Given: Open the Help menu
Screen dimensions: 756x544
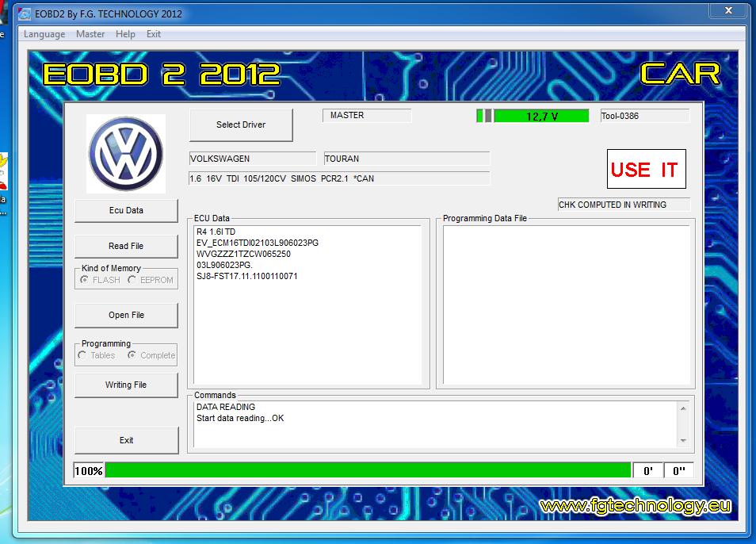Looking at the screenshot, I should [x=125, y=34].
